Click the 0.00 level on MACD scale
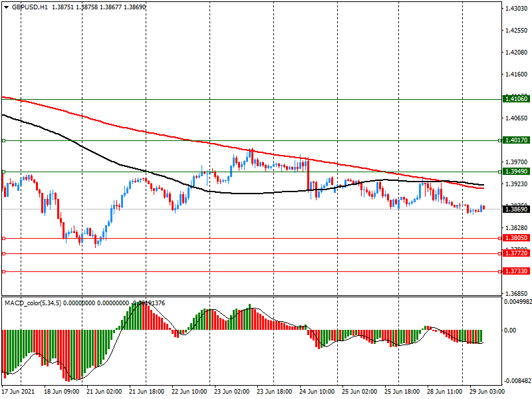Viewport: 532px width, 399px height. click(x=510, y=330)
